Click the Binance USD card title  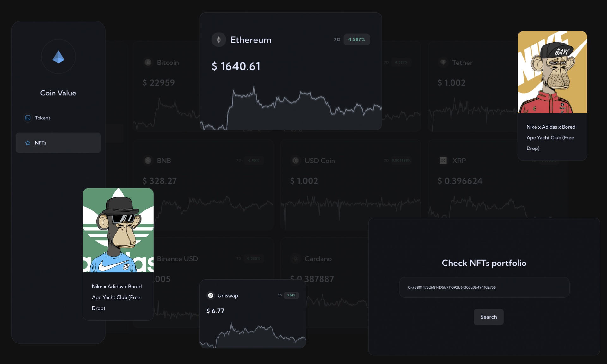[177, 259]
